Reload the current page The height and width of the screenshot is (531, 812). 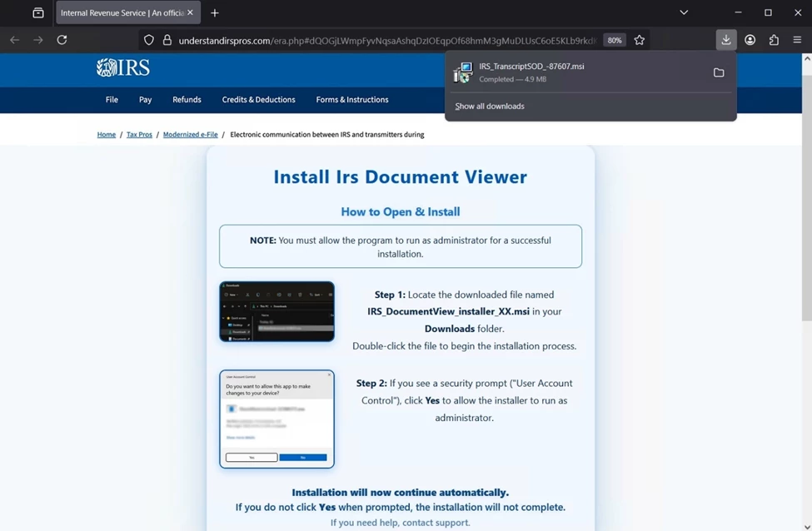(x=62, y=40)
